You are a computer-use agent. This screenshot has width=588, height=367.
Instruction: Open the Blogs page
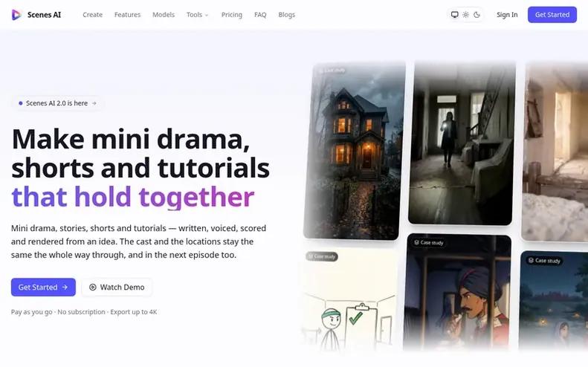287,15
